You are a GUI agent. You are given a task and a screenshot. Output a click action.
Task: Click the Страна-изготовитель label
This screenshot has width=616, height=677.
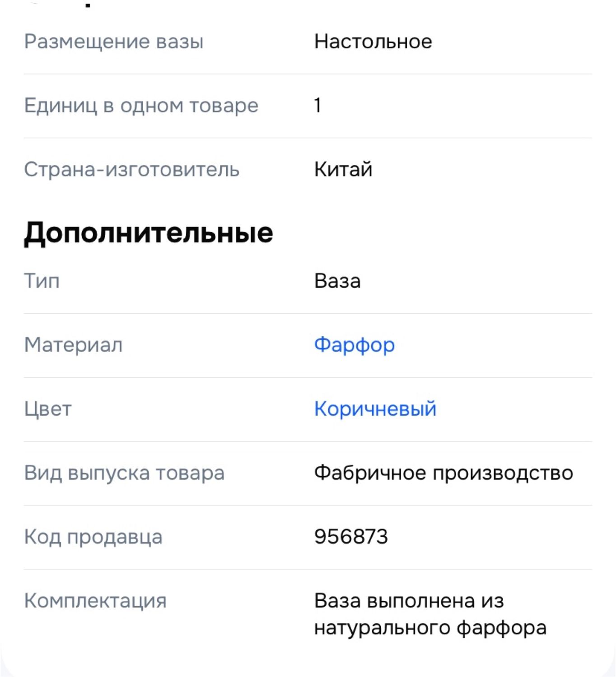[131, 170]
